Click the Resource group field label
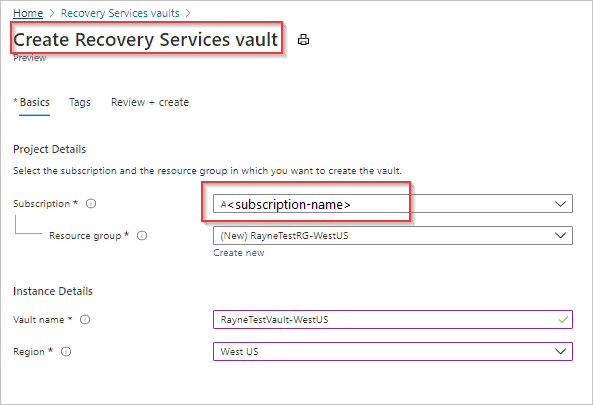Image resolution: width=593 pixels, height=405 pixels. pyautogui.click(x=85, y=236)
